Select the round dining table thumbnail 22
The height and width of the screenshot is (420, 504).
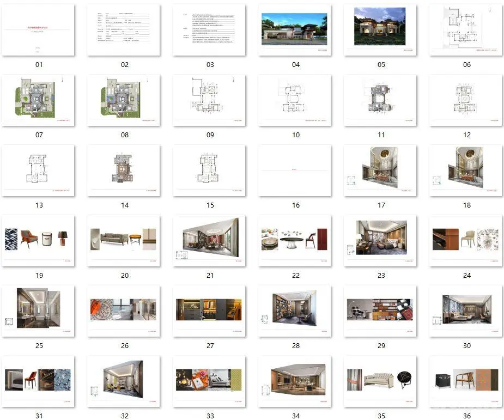click(x=295, y=240)
